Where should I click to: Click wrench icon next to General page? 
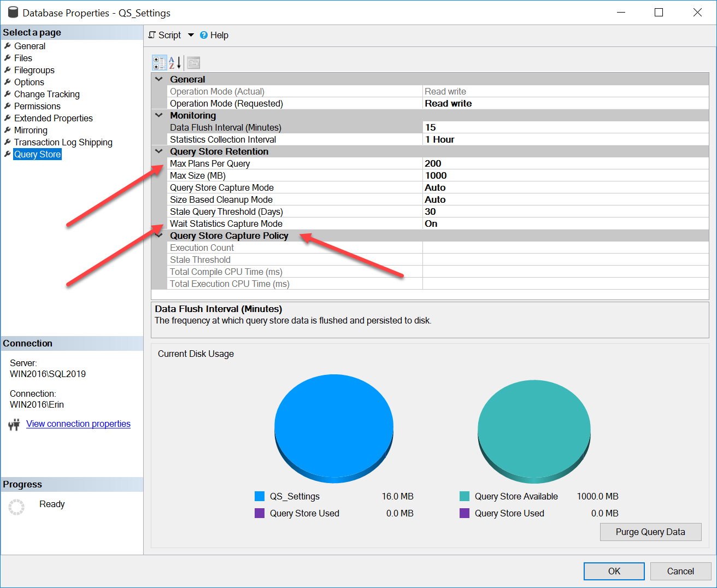click(x=8, y=46)
